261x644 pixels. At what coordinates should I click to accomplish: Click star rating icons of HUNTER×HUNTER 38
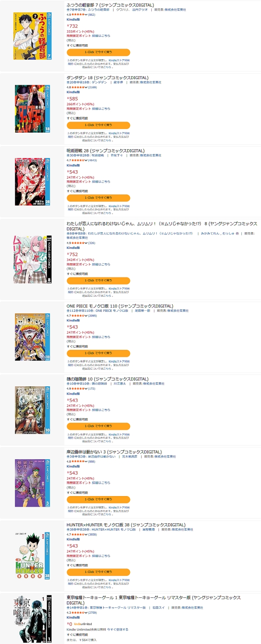pyautogui.click(x=78, y=534)
